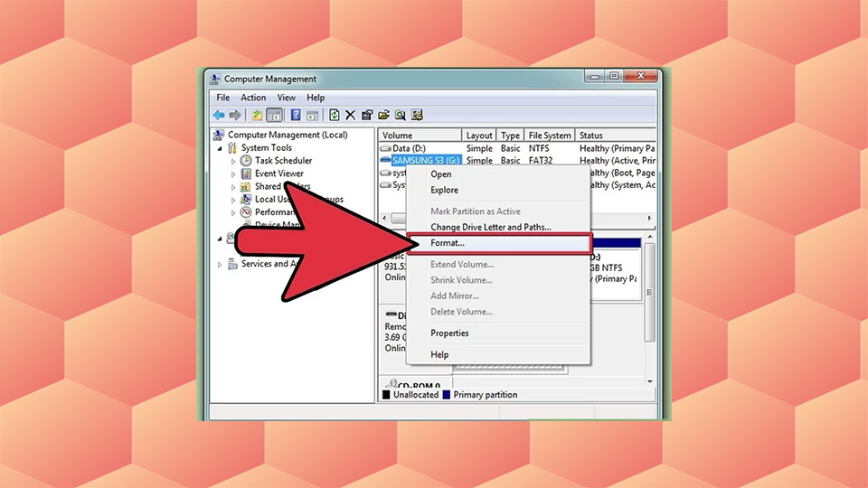
Task: Click the black X Delete toolbar icon
Action: [x=351, y=115]
